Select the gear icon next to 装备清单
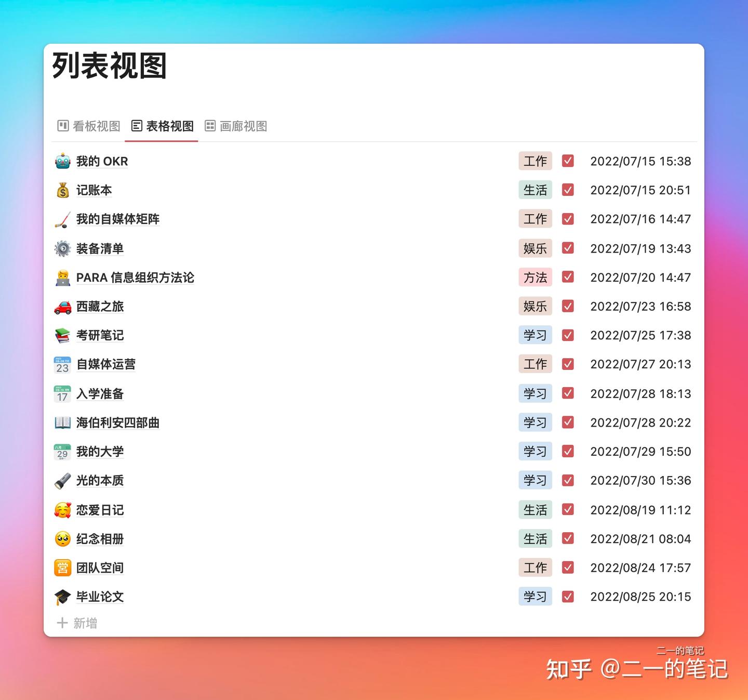This screenshot has width=748, height=700. point(62,248)
